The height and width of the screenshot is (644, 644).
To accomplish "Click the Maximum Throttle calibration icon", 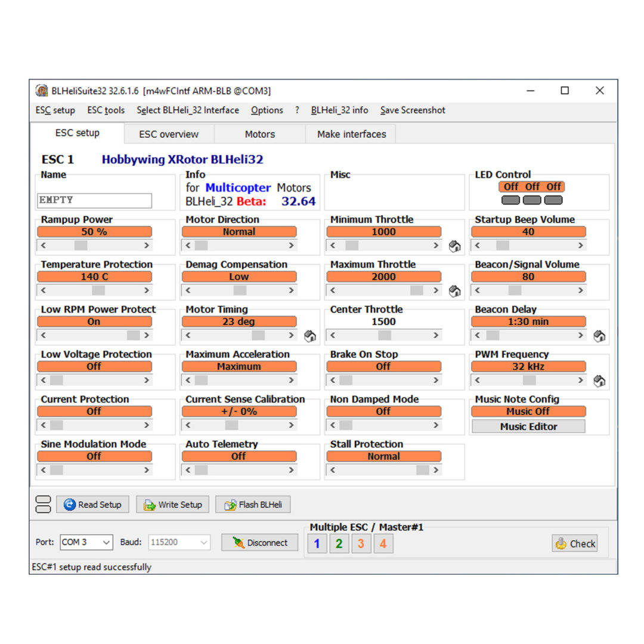I will click(x=454, y=291).
